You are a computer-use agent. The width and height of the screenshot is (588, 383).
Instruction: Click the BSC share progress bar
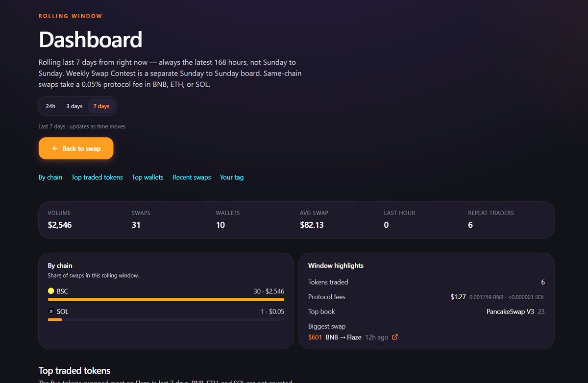click(166, 299)
